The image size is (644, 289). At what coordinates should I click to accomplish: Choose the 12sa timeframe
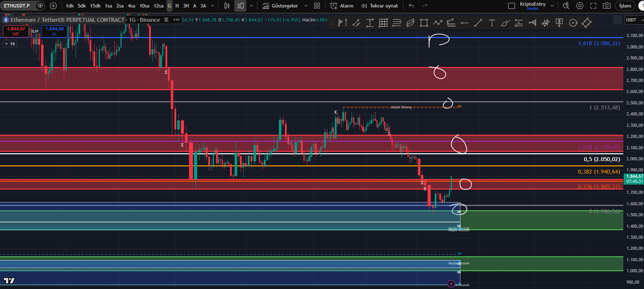tap(158, 5)
